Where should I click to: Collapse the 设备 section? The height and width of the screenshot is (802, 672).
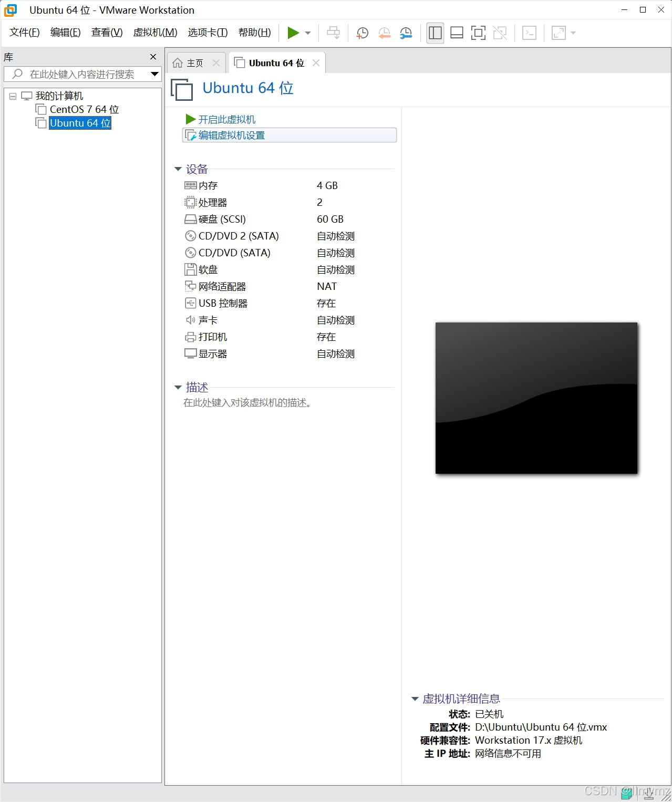point(178,169)
